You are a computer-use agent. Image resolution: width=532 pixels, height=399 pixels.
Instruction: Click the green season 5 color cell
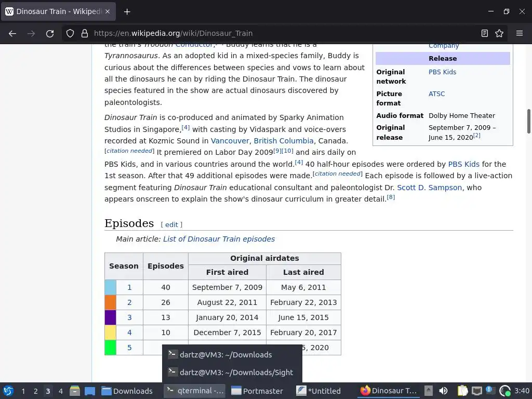(110, 348)
